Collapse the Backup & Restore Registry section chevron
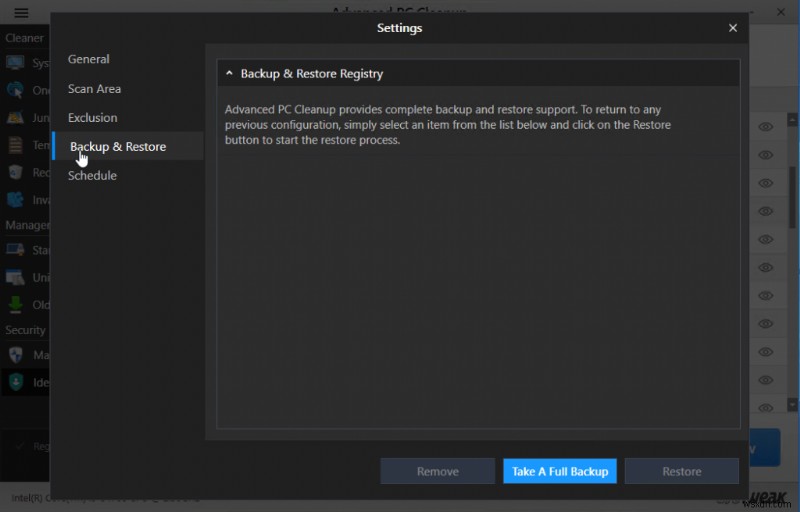Screen dimensions: 800x512 point(229,73)
